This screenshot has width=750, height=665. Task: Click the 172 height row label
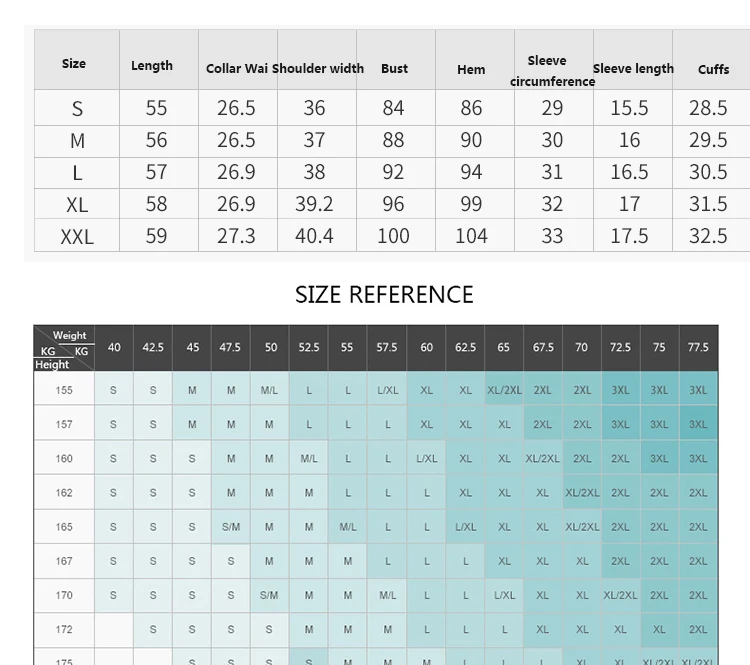pyautogui.click(x=64, y=629)
